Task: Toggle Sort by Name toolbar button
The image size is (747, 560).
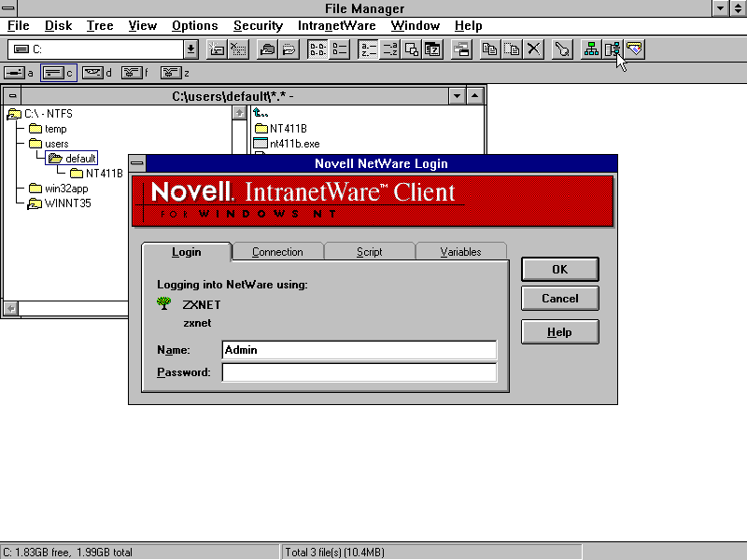Action: (x=368, y=49)
